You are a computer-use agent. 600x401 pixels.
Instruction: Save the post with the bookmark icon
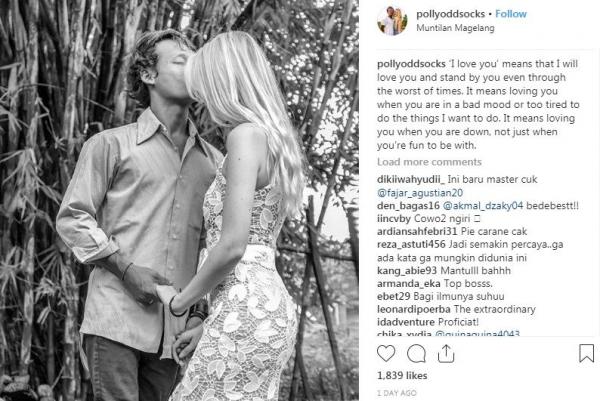point(586,353)
